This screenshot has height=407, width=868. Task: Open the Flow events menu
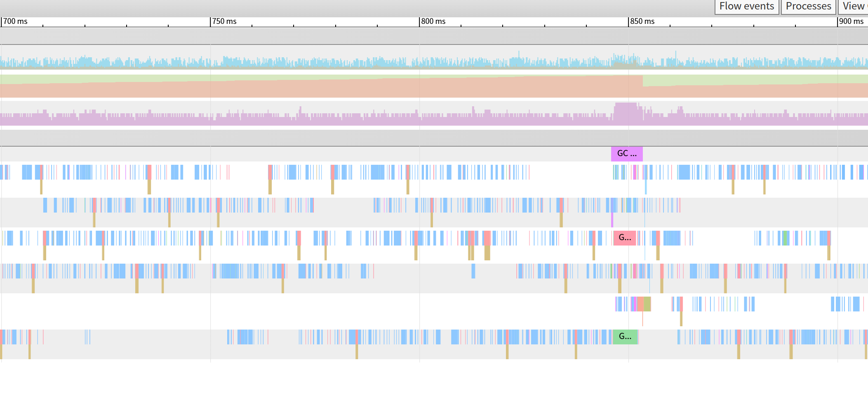click(x=746, y=7)
